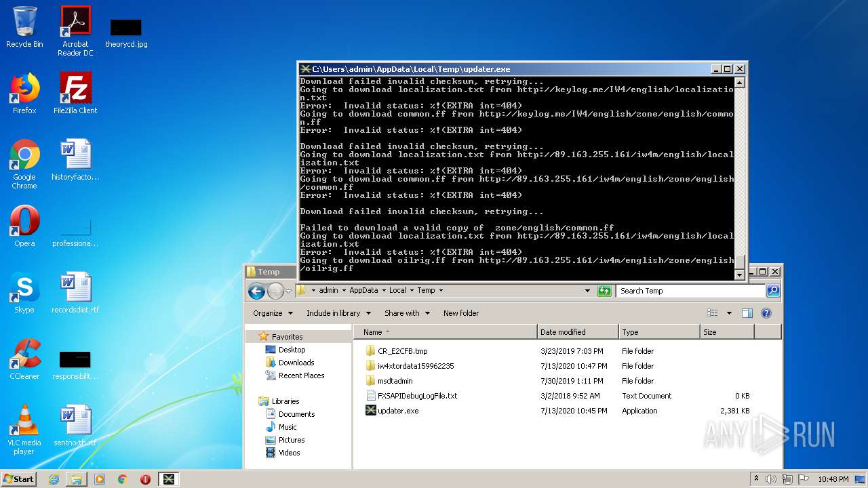This screenshot has height=488, width=868.
Task: Switch to Explorer window in taskbar
Action: [x=77, y=479]
